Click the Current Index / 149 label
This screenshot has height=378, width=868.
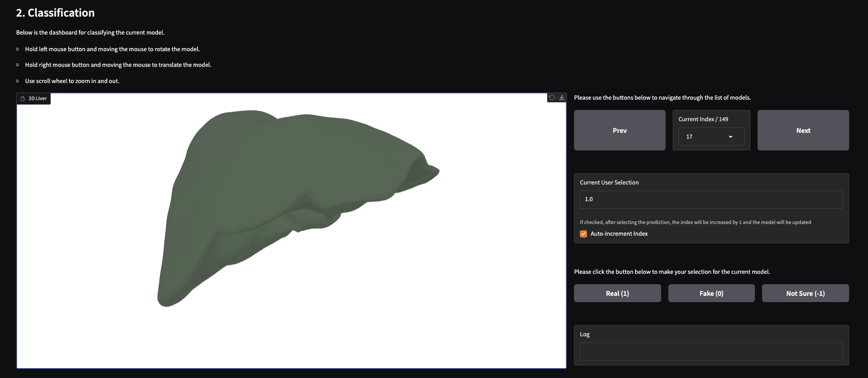coord(703,119)
